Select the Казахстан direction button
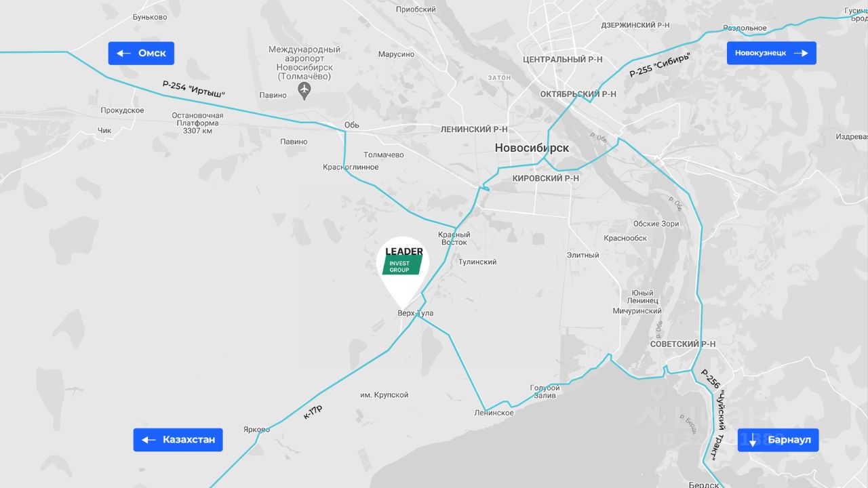868x488 pixels. click(178, 440)
